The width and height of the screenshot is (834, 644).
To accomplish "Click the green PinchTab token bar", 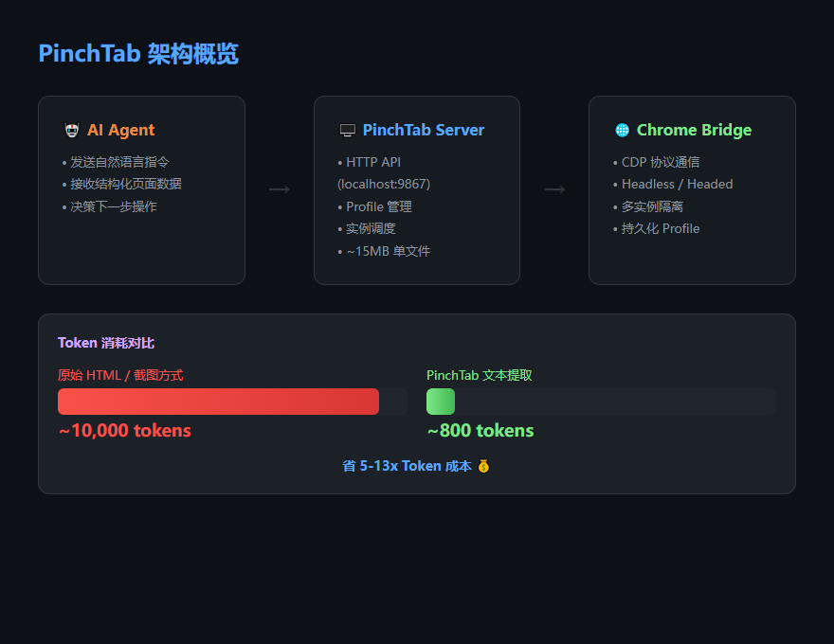I will coord(441,402).
